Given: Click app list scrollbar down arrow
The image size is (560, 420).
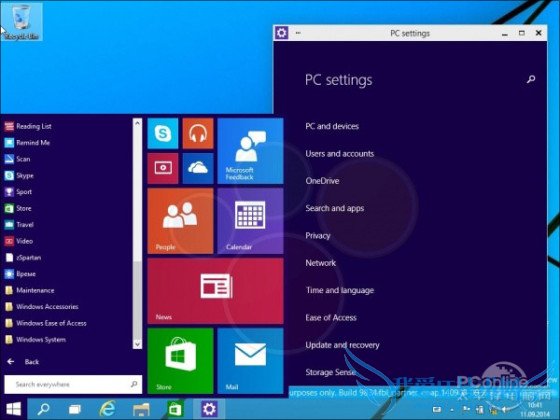Looking at the screenshot, I should tap(137, 344).
